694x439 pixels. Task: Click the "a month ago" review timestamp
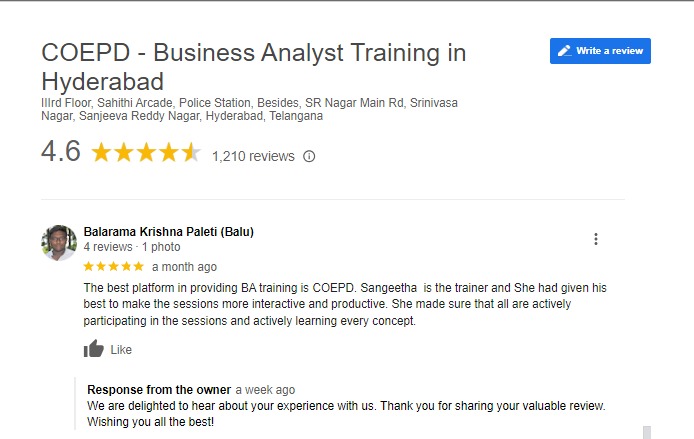coord(184,267)
